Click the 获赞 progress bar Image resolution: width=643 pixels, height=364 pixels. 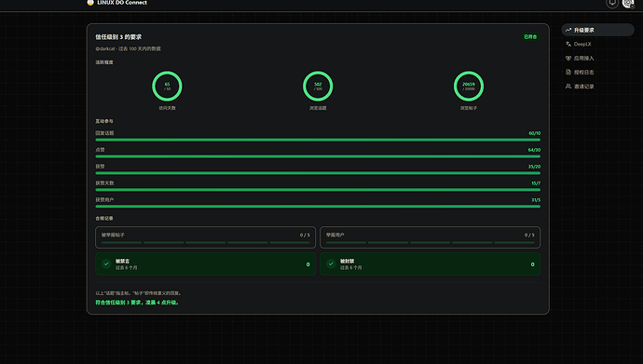pos(318,173)
